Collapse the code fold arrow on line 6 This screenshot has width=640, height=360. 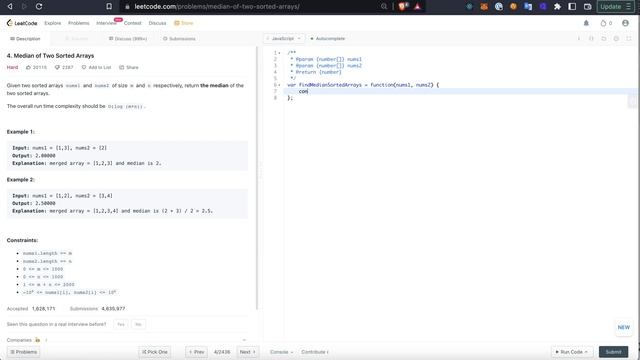tap(280, 85)
